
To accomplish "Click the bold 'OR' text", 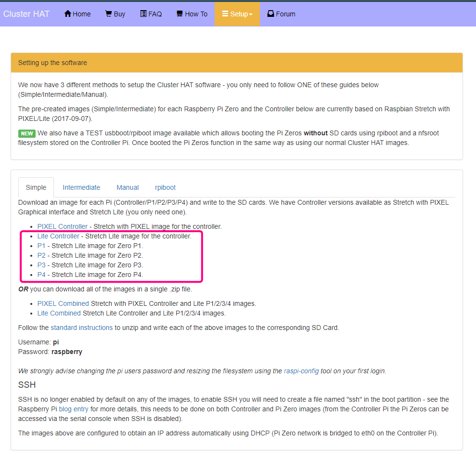I will point(24,289).
